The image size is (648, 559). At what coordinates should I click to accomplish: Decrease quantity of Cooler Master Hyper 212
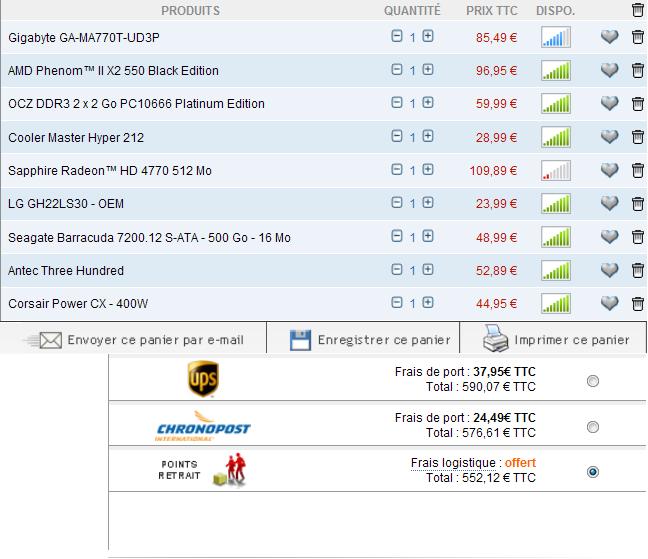click(397, 136)
